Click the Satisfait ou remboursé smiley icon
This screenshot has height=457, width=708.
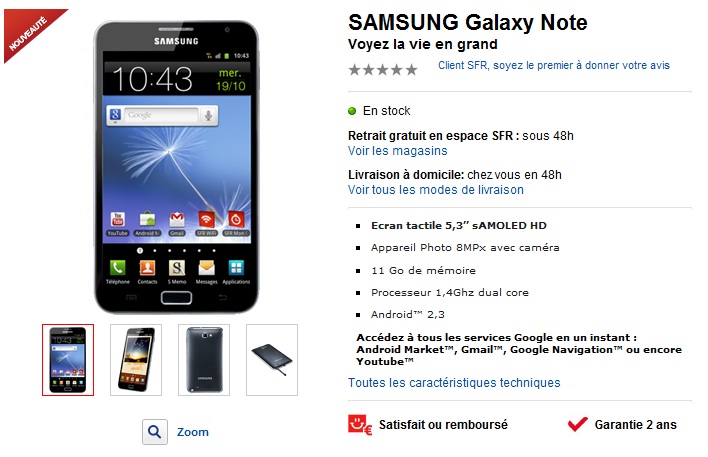(360, 425)
